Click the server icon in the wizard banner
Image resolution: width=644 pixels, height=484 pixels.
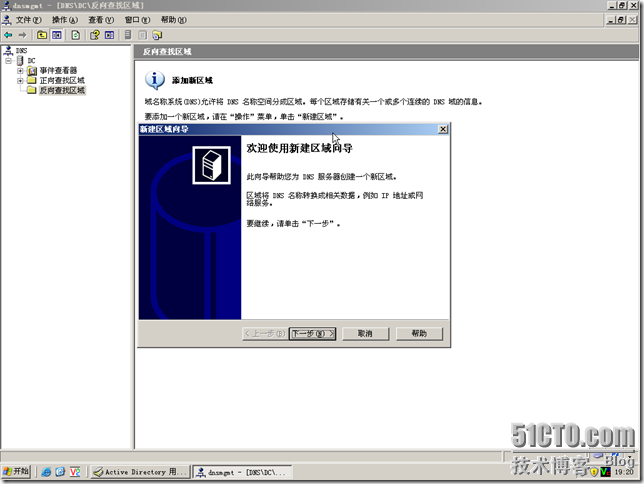[x=211, y=165]
